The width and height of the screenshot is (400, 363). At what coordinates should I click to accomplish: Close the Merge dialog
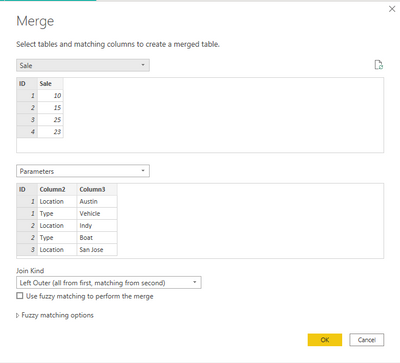pyautogui.click(x=392, y=9)
